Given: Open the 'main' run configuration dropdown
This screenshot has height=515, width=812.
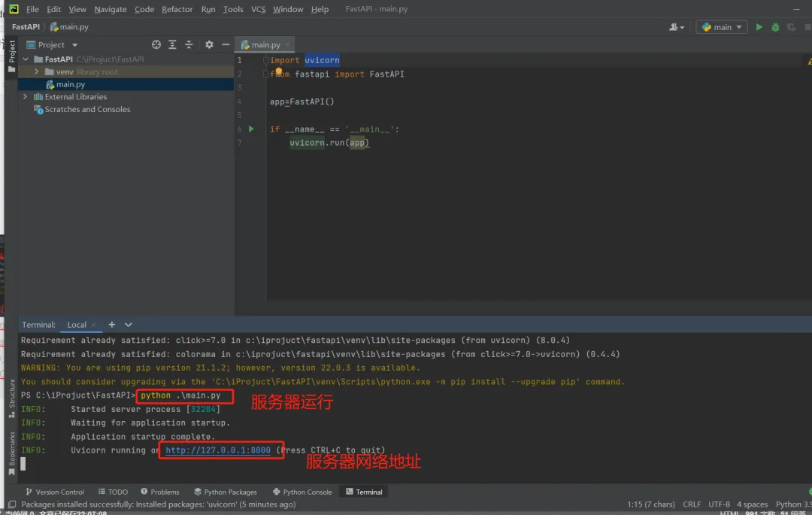Looking at the screenshot, I should (721, 27).
